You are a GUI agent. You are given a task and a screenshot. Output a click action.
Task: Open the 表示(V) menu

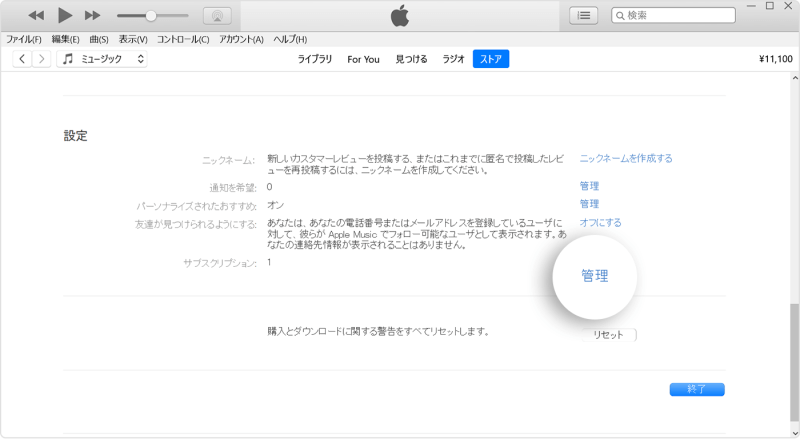(133, 39)
